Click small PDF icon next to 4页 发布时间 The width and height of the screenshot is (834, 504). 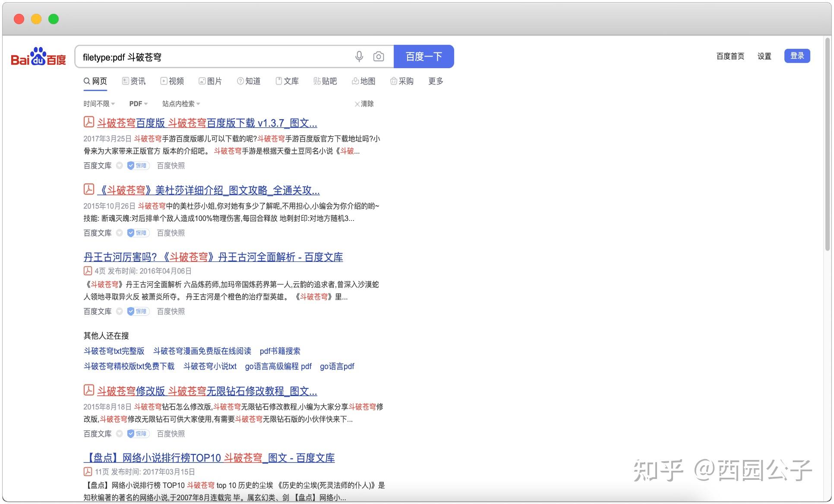tap(88, 271)
